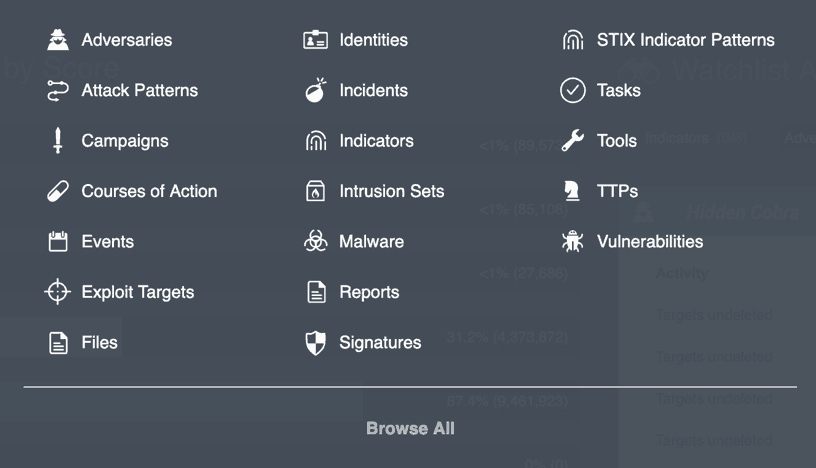Open the Incidents label

[x=374, y=91]
